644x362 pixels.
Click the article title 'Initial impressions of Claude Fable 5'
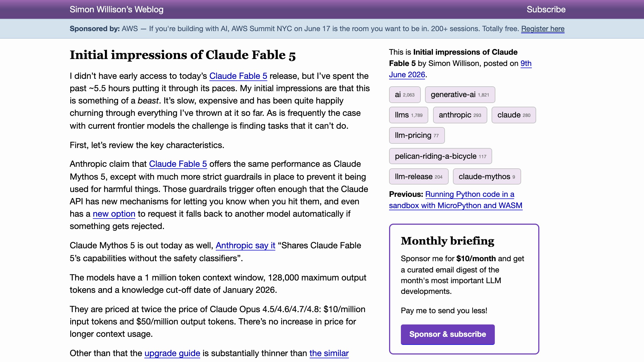click(183, 55)
